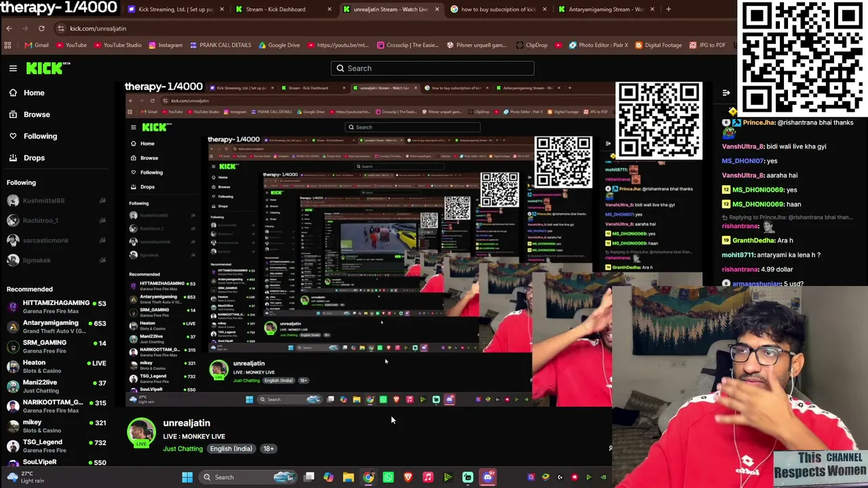Screen dimensions: 868x488
Task: Open the PRANK CALL DETAILS bookmark
Action: (x=220, y=45)
